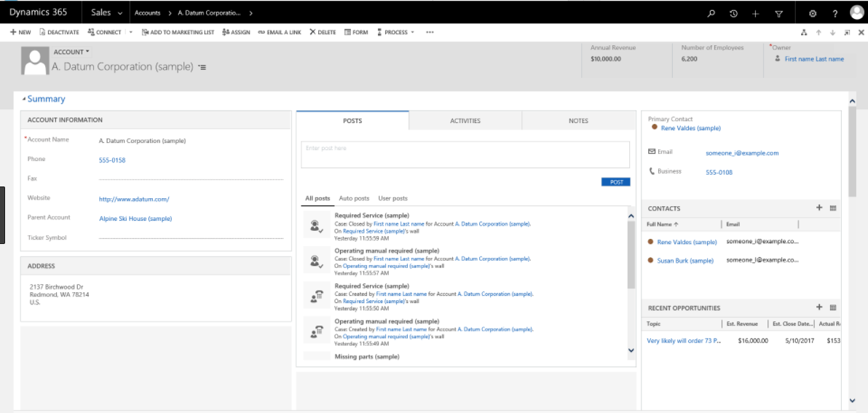Open the recently viewed history clock icon

point(733,13)
